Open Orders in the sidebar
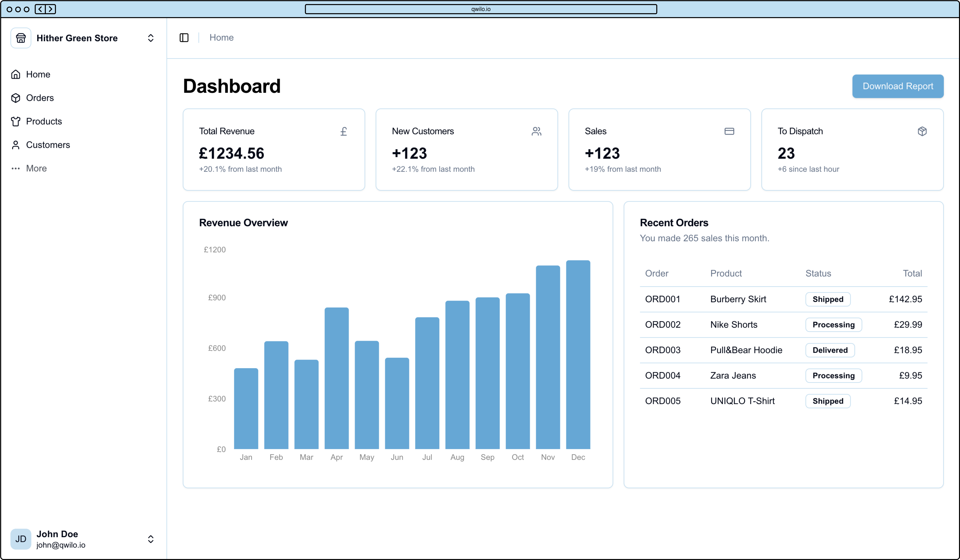960x560 pixels. [40, 98]
